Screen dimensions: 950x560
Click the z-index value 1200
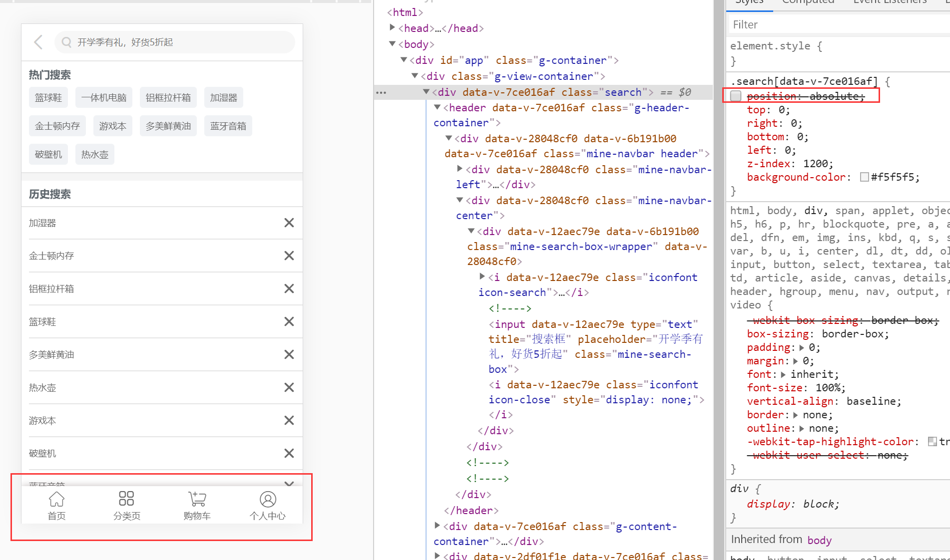pyautogui.click(x=815, y=164)
